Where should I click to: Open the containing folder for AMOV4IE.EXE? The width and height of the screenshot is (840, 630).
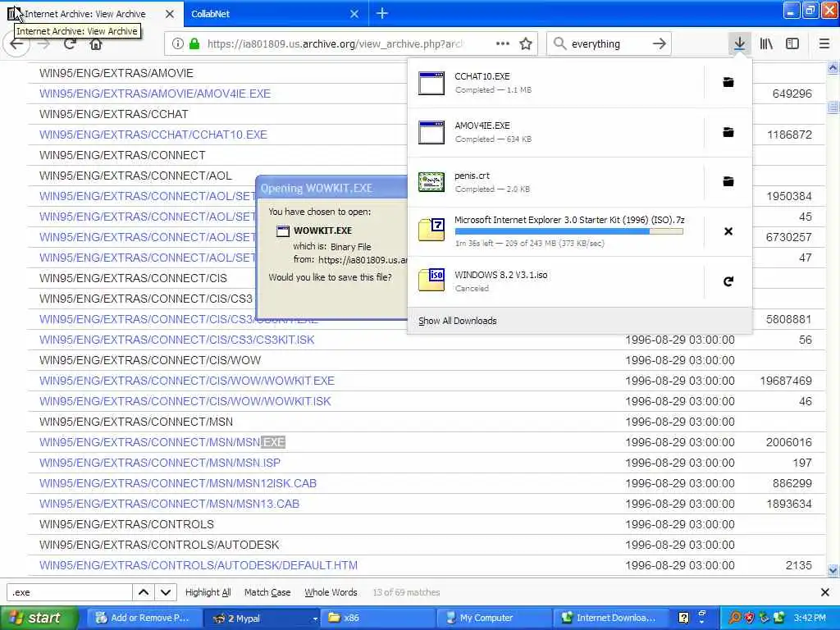point(728,132)
